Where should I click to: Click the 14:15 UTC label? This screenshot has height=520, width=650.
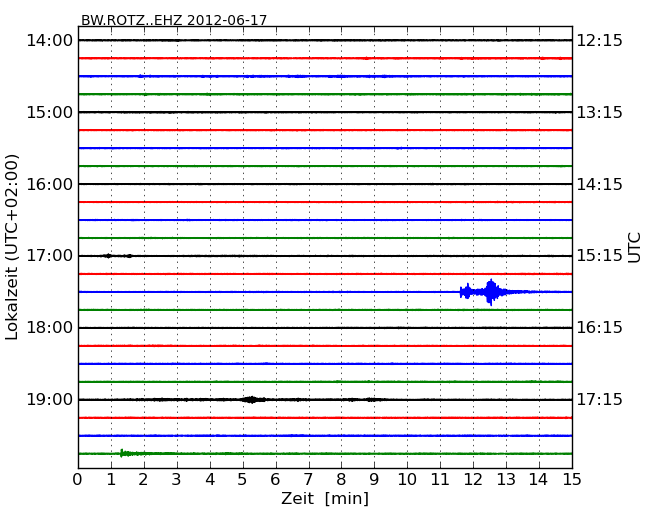click(600, 184)
